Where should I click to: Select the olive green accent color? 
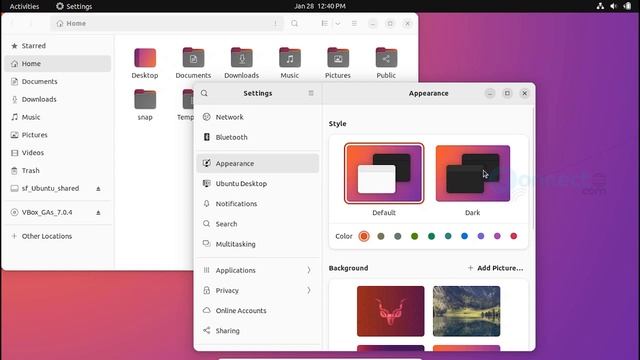[x=414, y=236]
